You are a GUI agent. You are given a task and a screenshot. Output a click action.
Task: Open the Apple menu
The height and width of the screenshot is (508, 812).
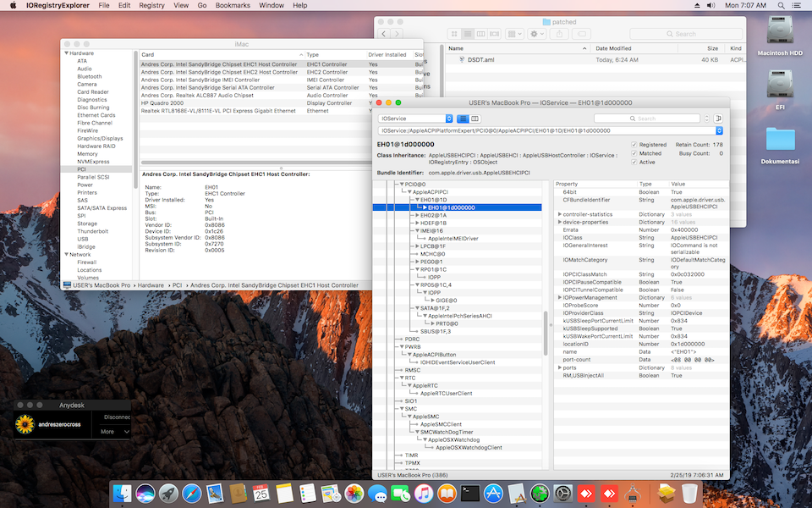tap(14, 5)
